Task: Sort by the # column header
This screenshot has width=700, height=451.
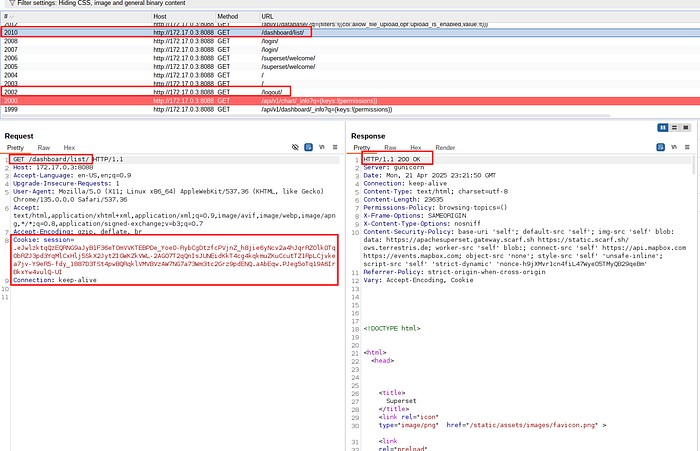Action: (x=77, y=17)
